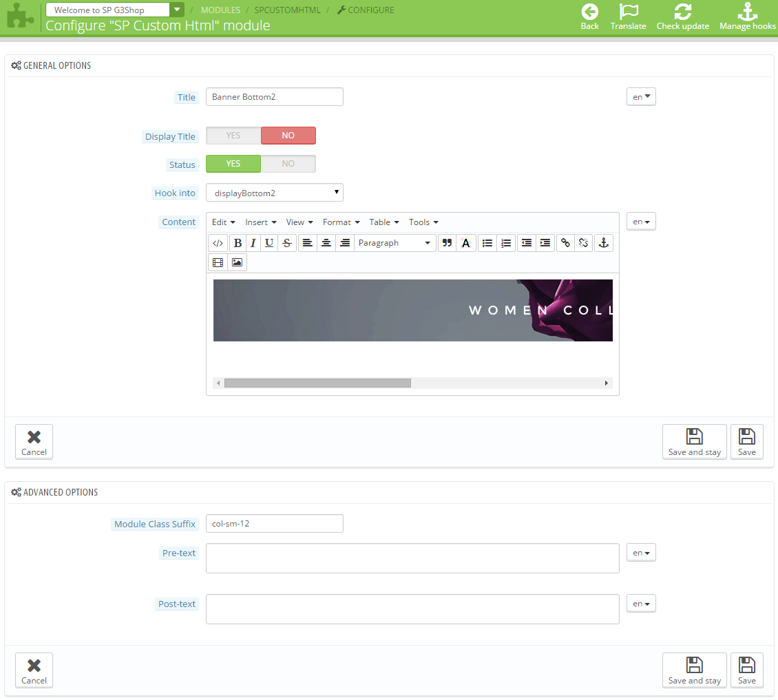Screen dimensions: 778x700
Task: Toggle bold formatting in the editor
Action: point(238,243)
